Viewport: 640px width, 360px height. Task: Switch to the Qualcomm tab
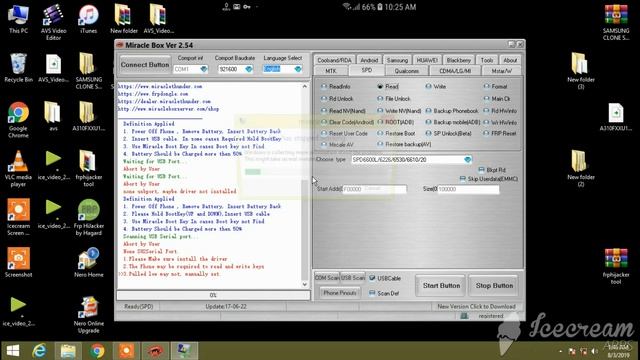pyautogui.click(x=407, y=71)
